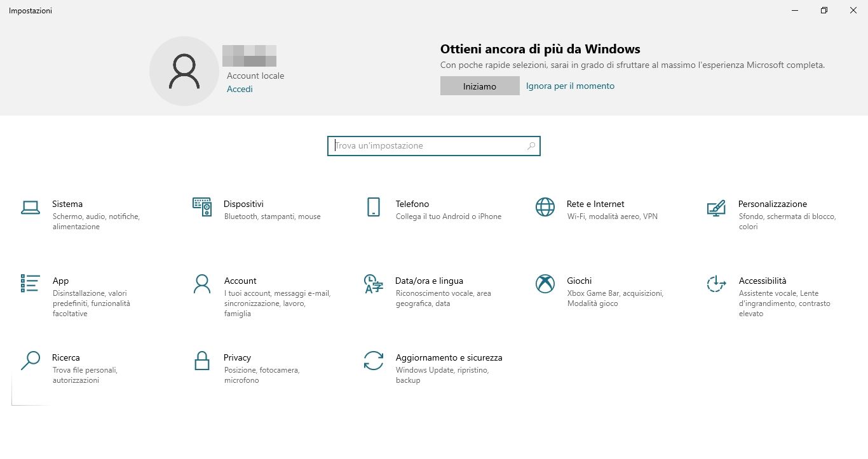Open the Aggiornamento e sicurezza refresh icon
The image size is (868, 459).
pos(374,361)
